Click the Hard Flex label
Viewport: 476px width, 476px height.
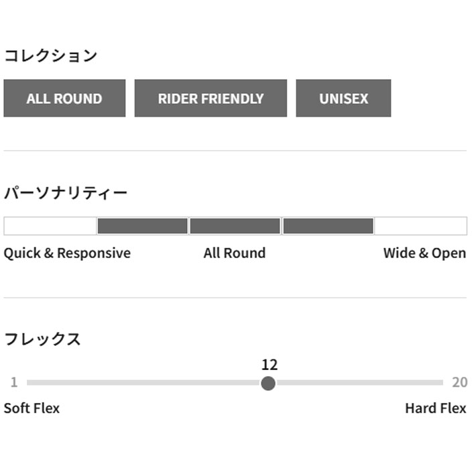(435, 408)
